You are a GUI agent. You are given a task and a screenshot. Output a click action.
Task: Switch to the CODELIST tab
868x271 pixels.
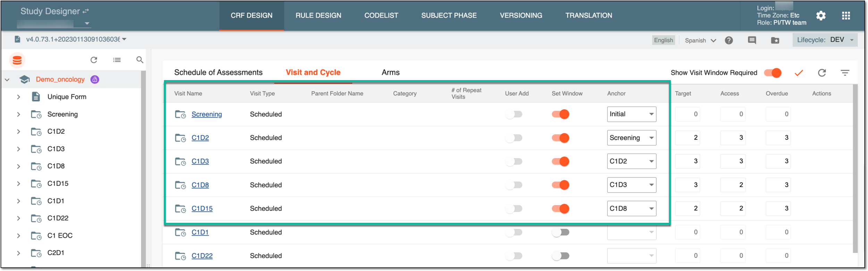[381, 16]
